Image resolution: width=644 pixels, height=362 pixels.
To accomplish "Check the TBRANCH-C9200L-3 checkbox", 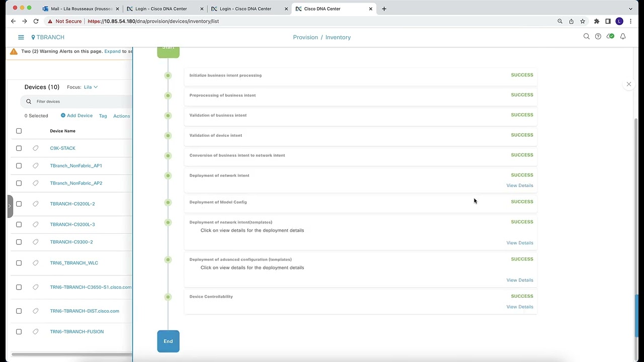I will tap(19, 225).
